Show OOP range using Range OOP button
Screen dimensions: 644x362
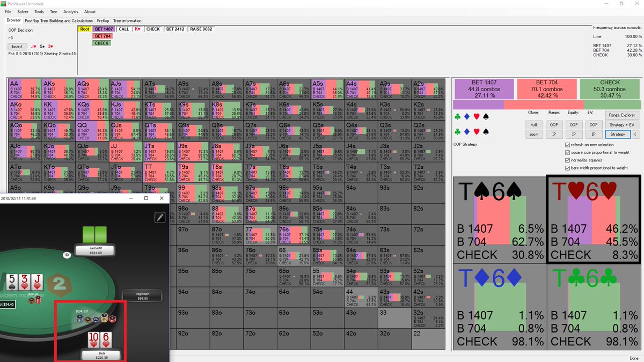pos(554,124)
